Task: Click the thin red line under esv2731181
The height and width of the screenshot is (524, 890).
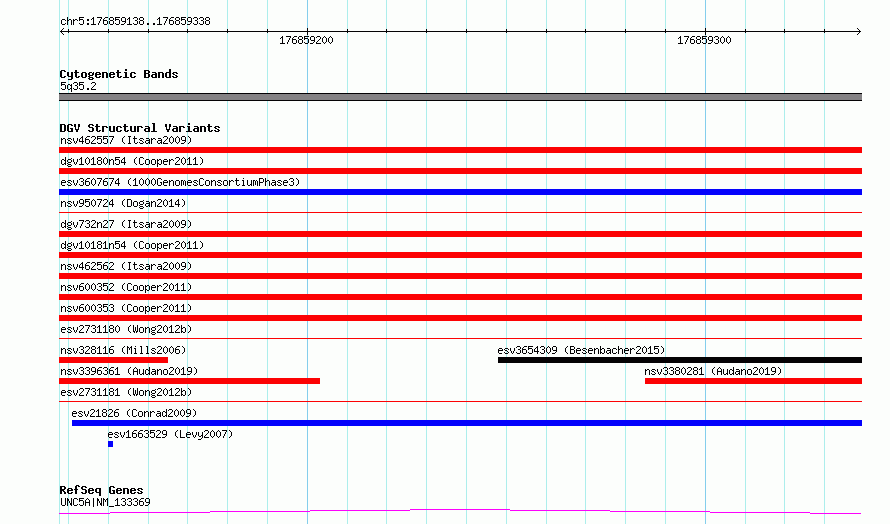Action: [x=460, y=401]
